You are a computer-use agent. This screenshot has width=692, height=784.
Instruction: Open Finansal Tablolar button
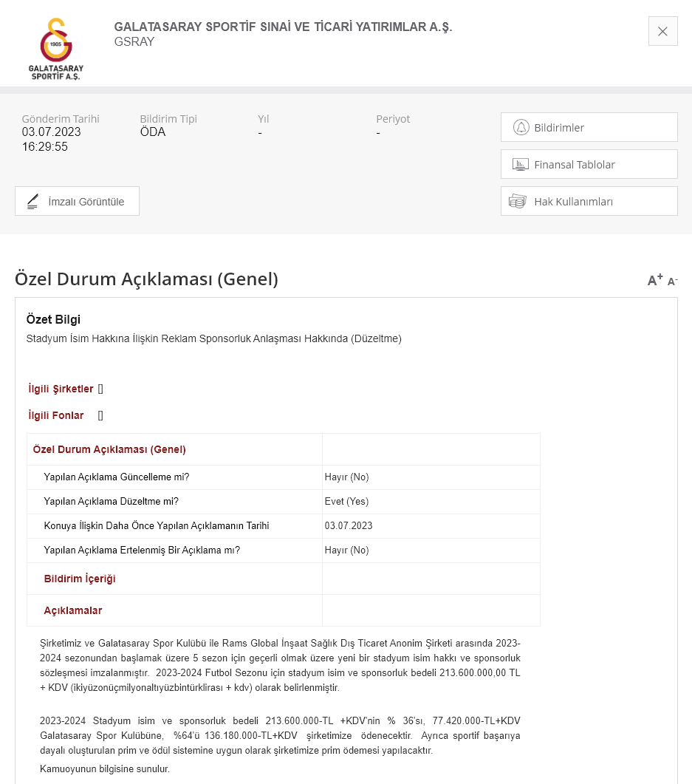589,164
